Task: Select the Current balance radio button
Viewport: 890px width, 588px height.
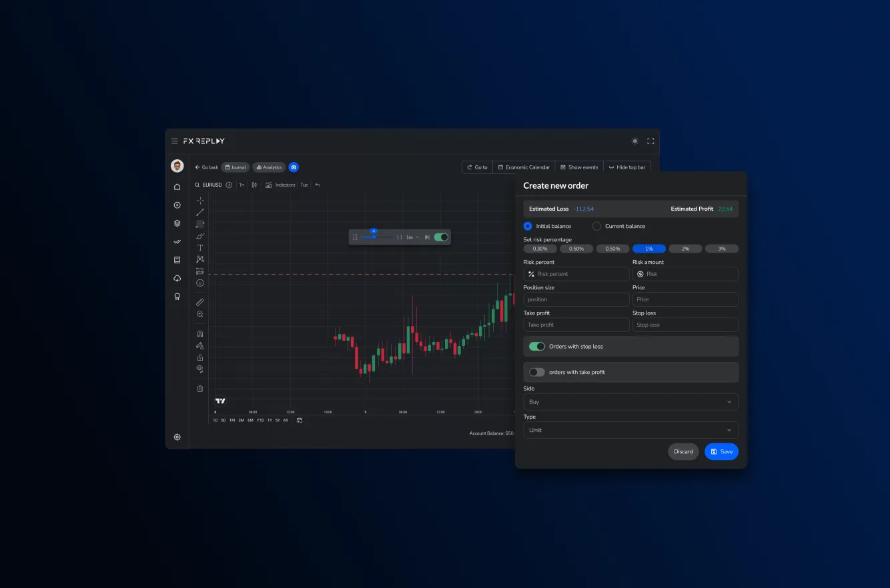Action: (596, 226)
